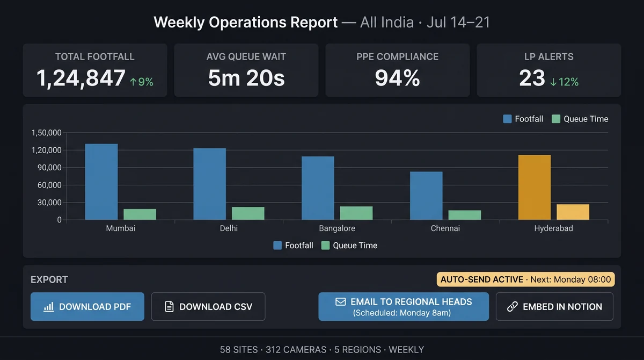Toggle blue Footfall swatch in bottom legend

tap(277, 246)
